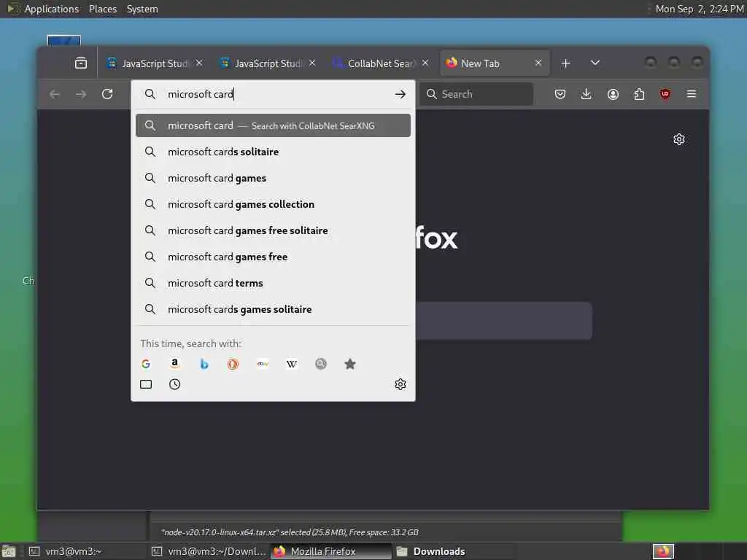Search this time with eBay
The width and height of the screenshot is (747, 560).
[263, 365]
